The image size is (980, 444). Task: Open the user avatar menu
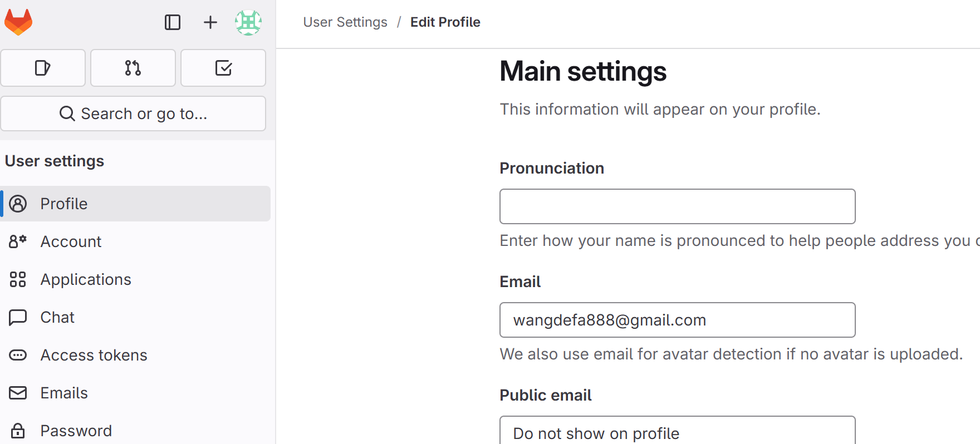[248, 22]
